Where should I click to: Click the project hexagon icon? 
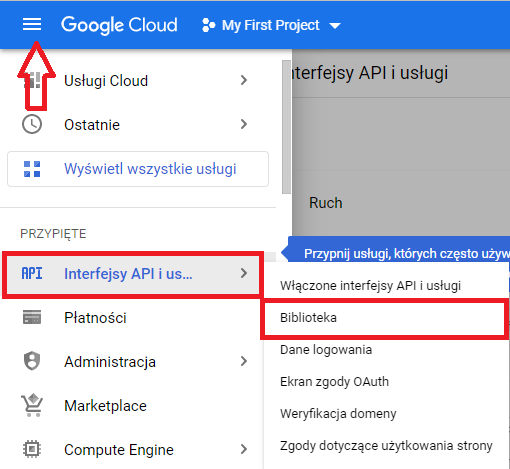click(x=208, y=25)
